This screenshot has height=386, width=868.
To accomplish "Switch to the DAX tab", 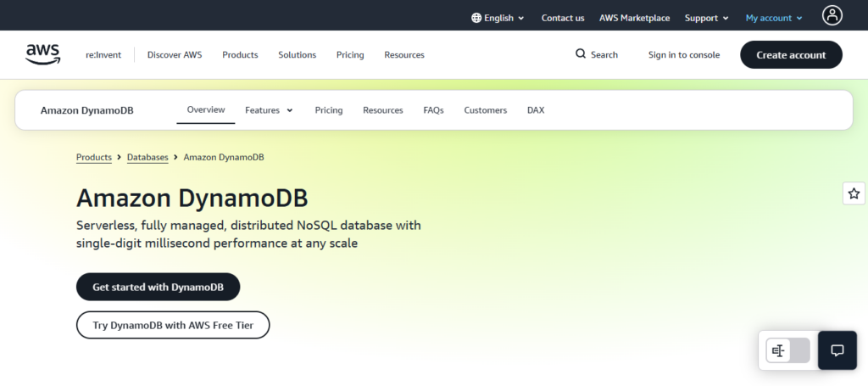I will [536, 110].
